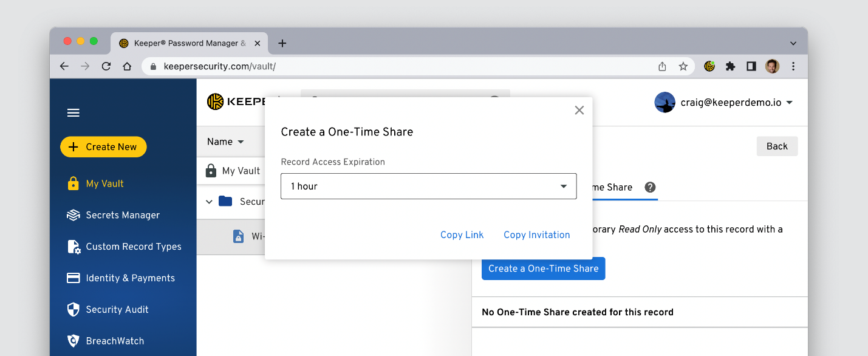868x356 pixels.
Task: Close the Create a One-Time Share dialog
Action: click(x=579, y=110)
